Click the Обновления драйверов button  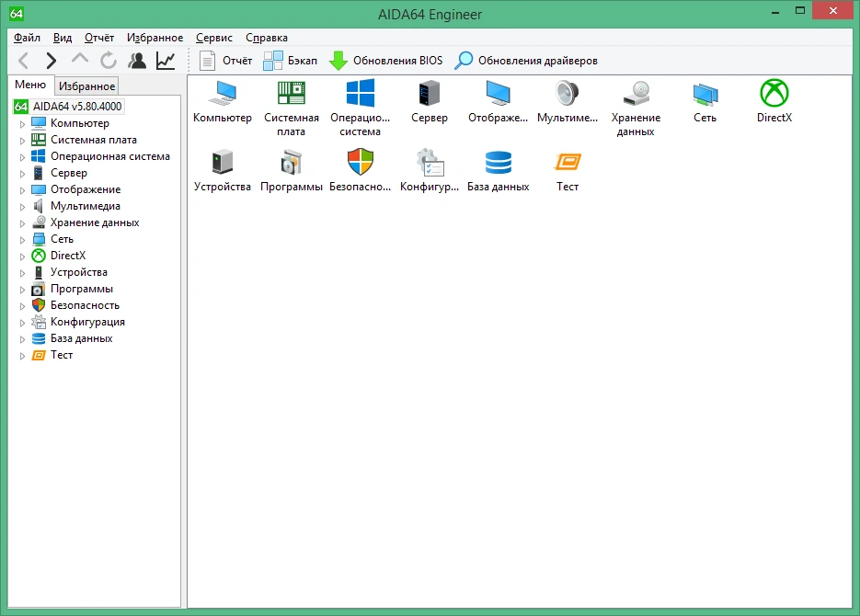pyautogui.click(x=526, y=61)
